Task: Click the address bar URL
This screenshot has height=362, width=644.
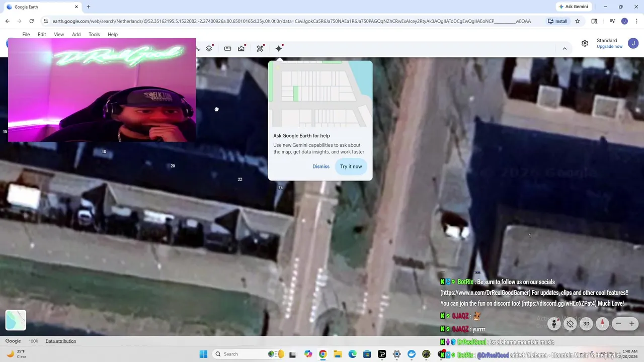Action: click(x=292, y=21)
